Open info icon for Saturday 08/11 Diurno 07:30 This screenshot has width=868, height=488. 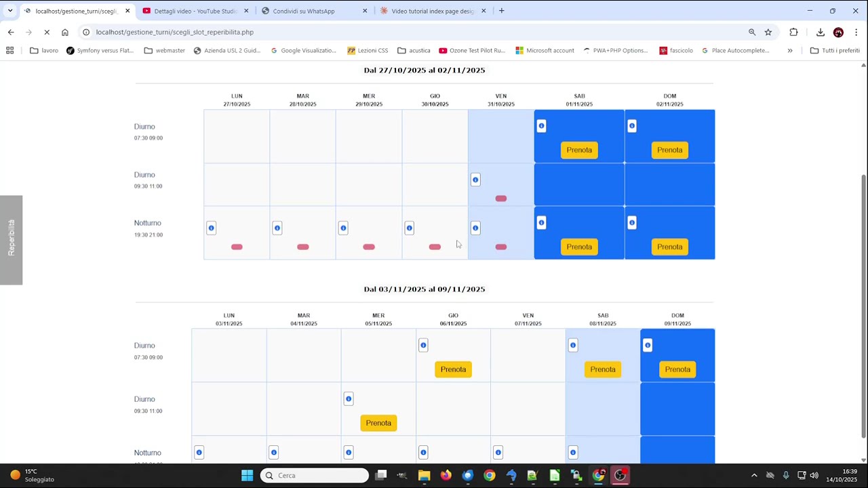click(573, 346)
